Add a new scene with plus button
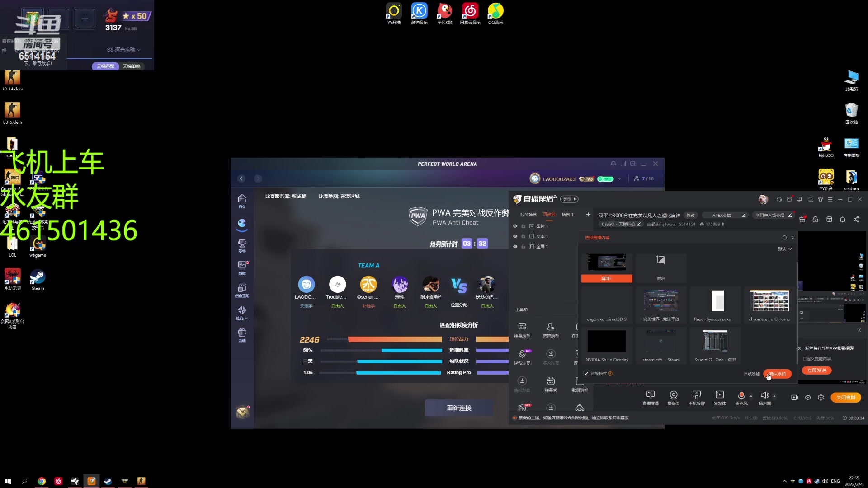This screenshot has height=488, width=868. 588,215
